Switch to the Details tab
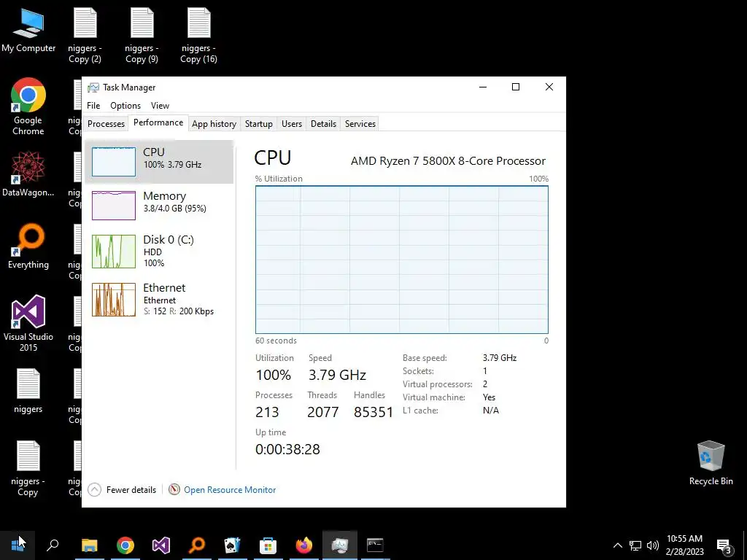This screenshot has width=747, height=560. coord(323,124)
